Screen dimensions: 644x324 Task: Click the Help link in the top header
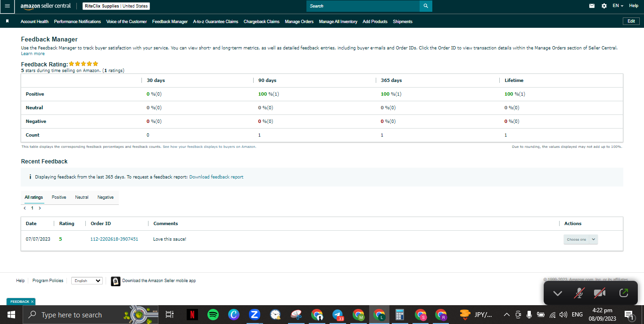click(634, 6)
